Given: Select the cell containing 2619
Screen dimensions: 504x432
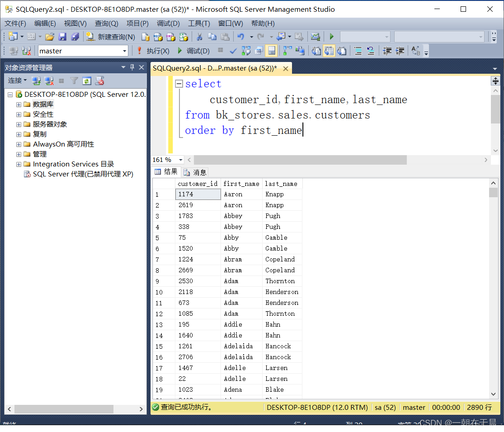Looking at the screenshot, I should tap(198, 205).
